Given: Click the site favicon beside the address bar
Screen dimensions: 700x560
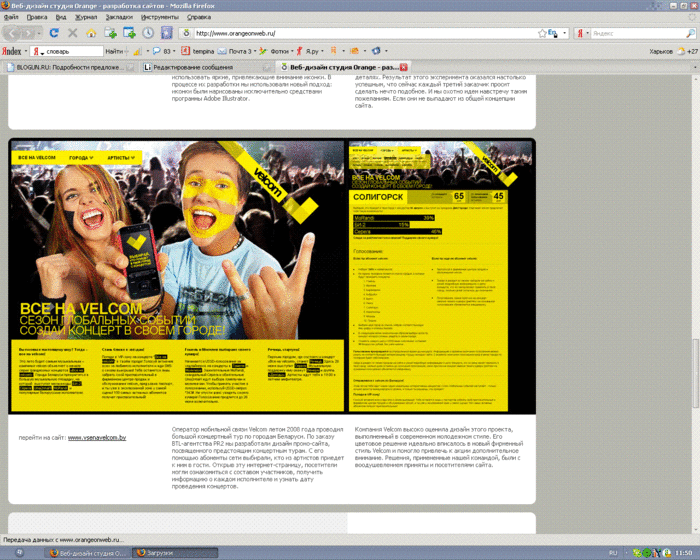Looking at the screenshot, I should [186, 33].
